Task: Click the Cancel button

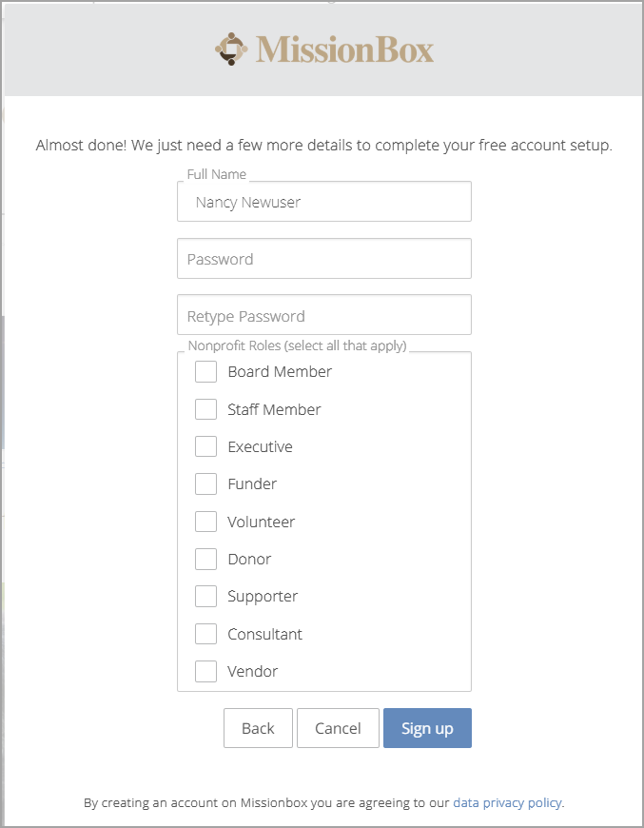Action: pyautogui.click(x=338, y=728)
